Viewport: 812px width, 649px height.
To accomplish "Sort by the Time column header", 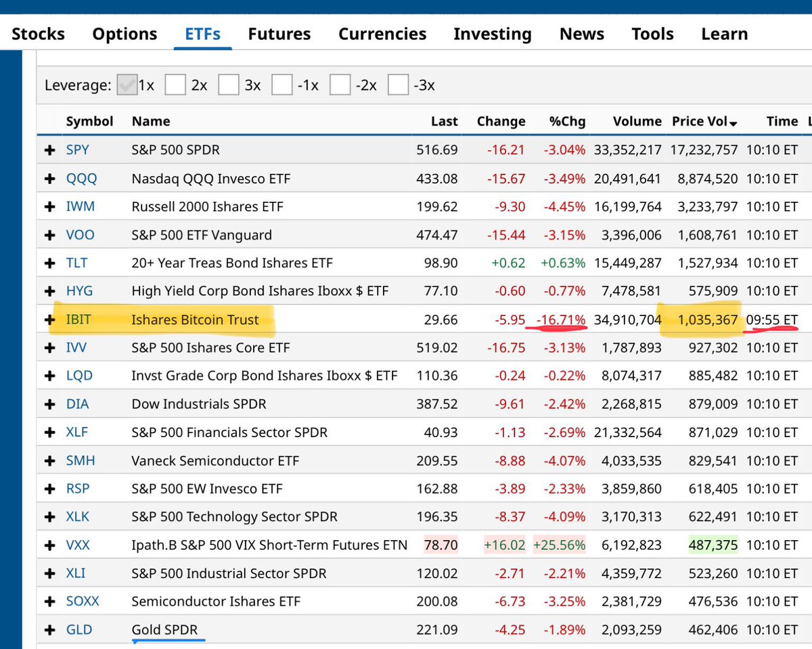I will 782,122.
